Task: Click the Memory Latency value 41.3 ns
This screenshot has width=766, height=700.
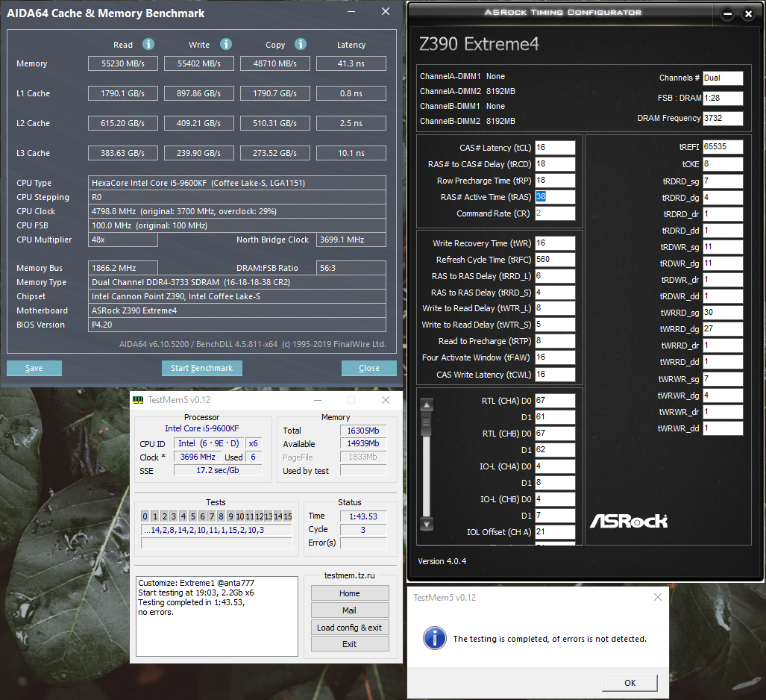Action: coord(351,63)
